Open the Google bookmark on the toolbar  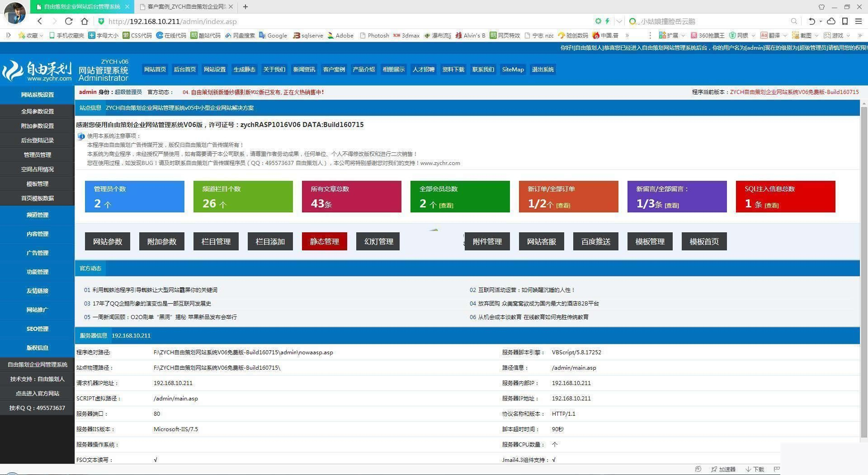pos(273,35)
